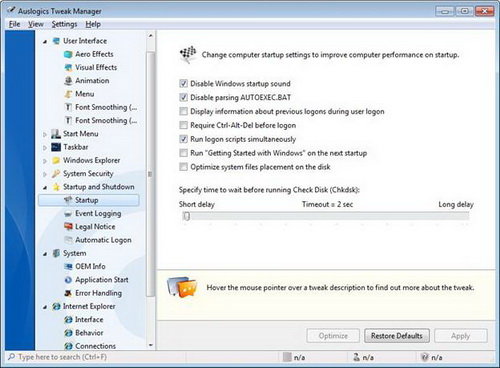This screenshot has width=500, height=368.
Task: Expand the Start Menu tree node
Action: (45, 134)
